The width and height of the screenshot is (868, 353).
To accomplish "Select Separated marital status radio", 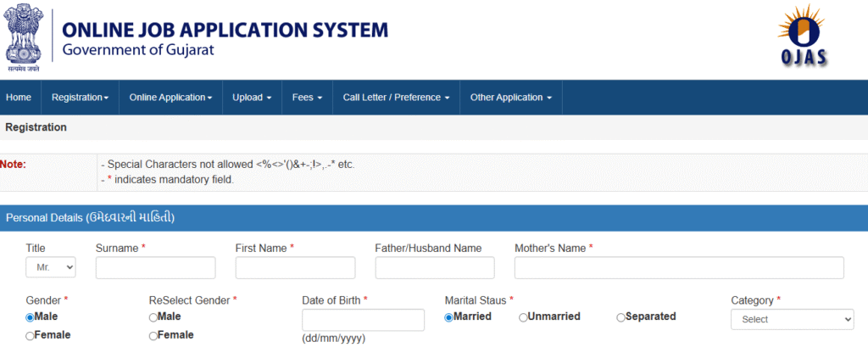I will click(x=620, y=317).
